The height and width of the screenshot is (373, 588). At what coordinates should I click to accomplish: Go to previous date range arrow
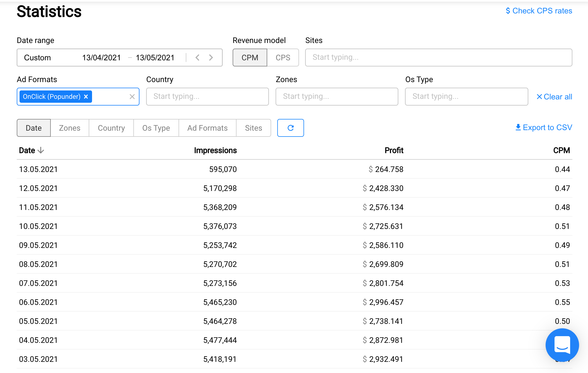point(197,58)
